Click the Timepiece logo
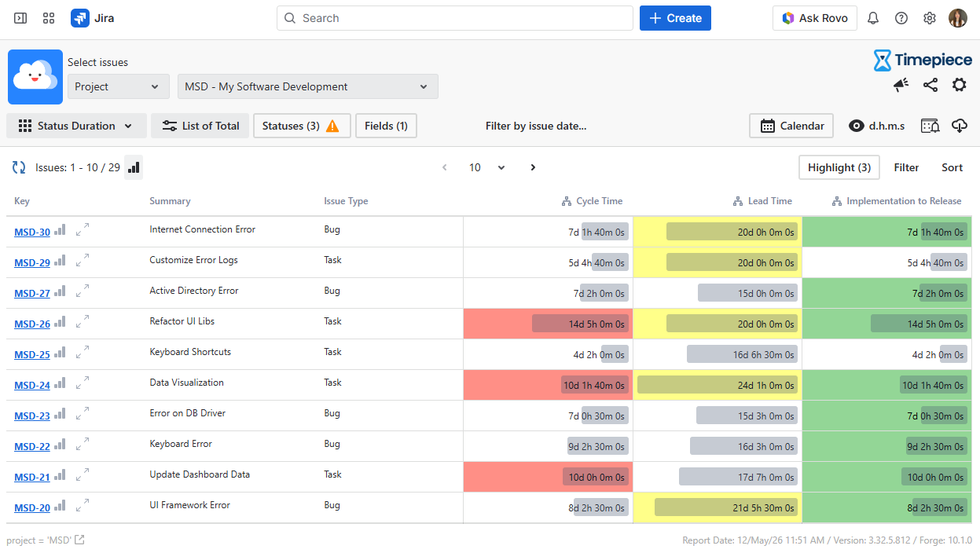 point(923,60)
